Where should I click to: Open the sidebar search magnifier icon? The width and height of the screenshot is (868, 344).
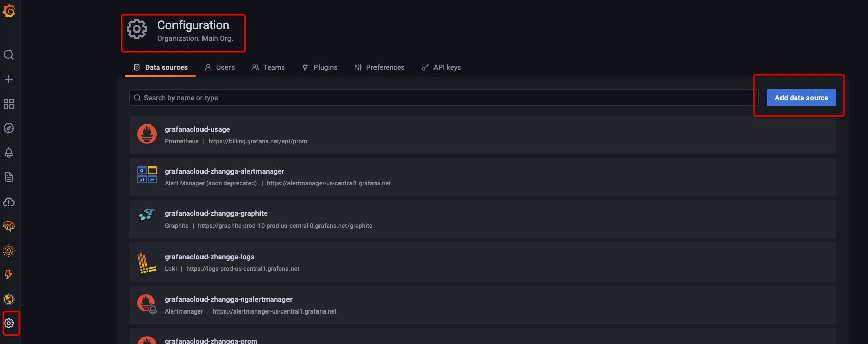click(9, 55)
